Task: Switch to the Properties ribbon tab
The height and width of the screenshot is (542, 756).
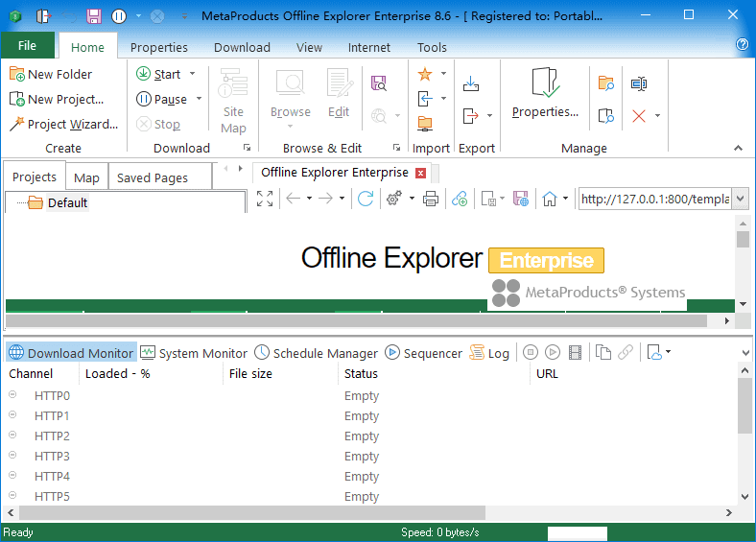Action: [159, 48]
